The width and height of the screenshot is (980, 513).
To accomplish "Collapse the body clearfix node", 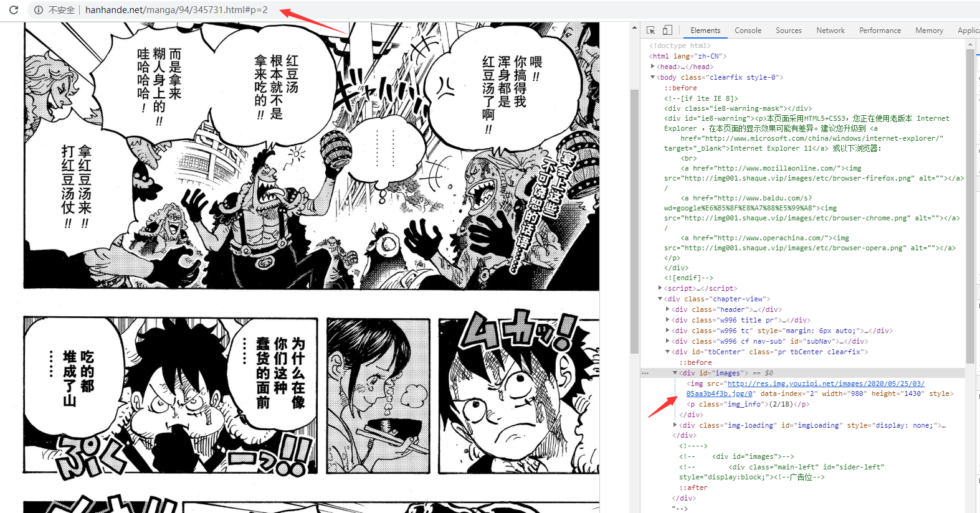I will click(x=653, y=77).
